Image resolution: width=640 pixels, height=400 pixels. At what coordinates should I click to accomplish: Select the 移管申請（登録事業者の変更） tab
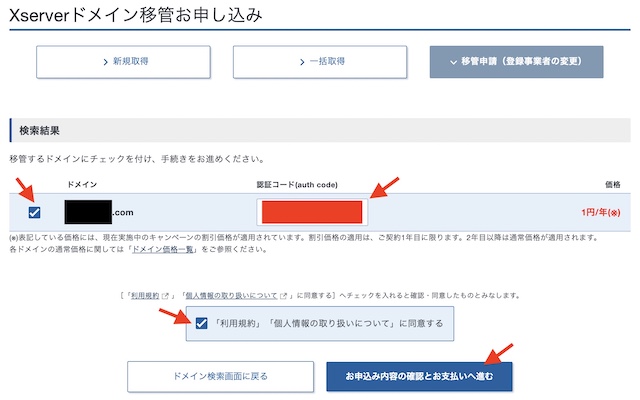[516, 62]
